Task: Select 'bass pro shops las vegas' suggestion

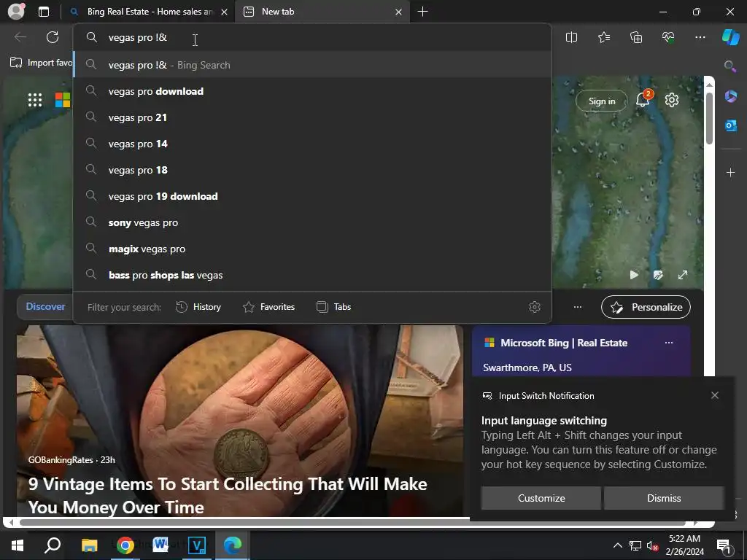Action: (312, 275)
